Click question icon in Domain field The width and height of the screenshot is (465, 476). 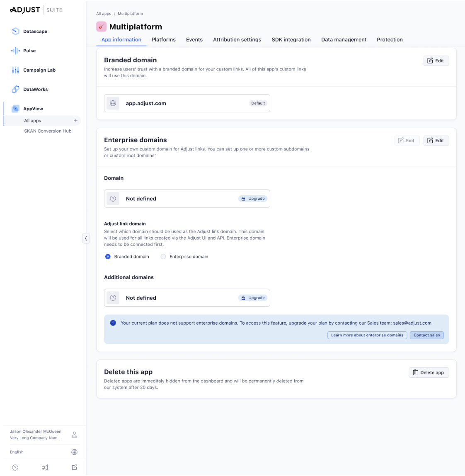tap(113, 199)
